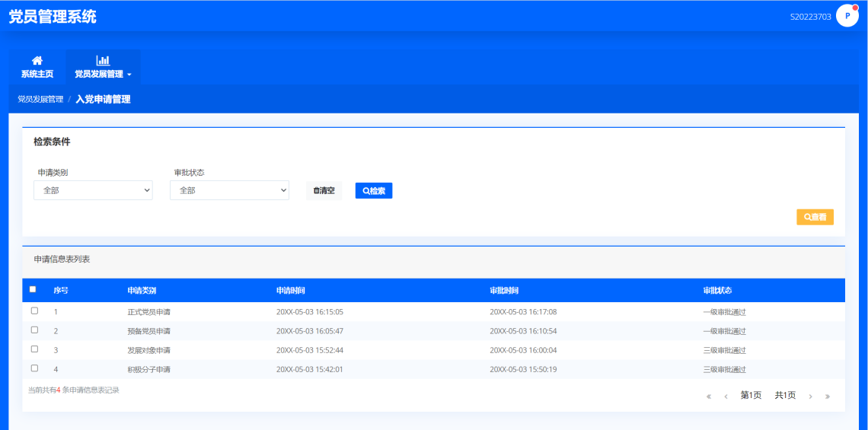The height and width of the screenshot is (430, 868).
Task: Check the row 3 发展对象申请 checkbox
Action: [x=34, y=349]
